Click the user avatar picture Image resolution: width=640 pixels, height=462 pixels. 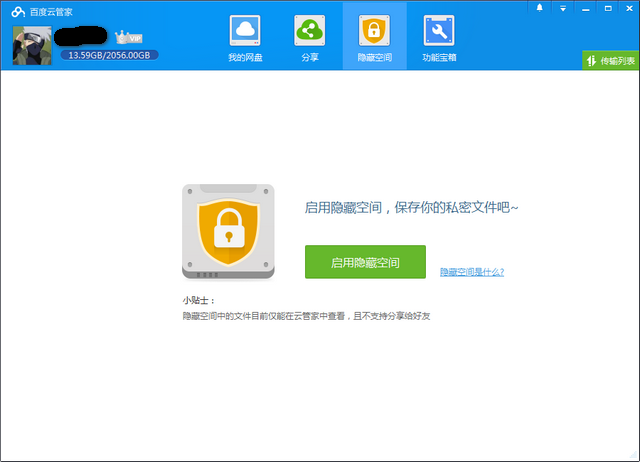(32, 46)
